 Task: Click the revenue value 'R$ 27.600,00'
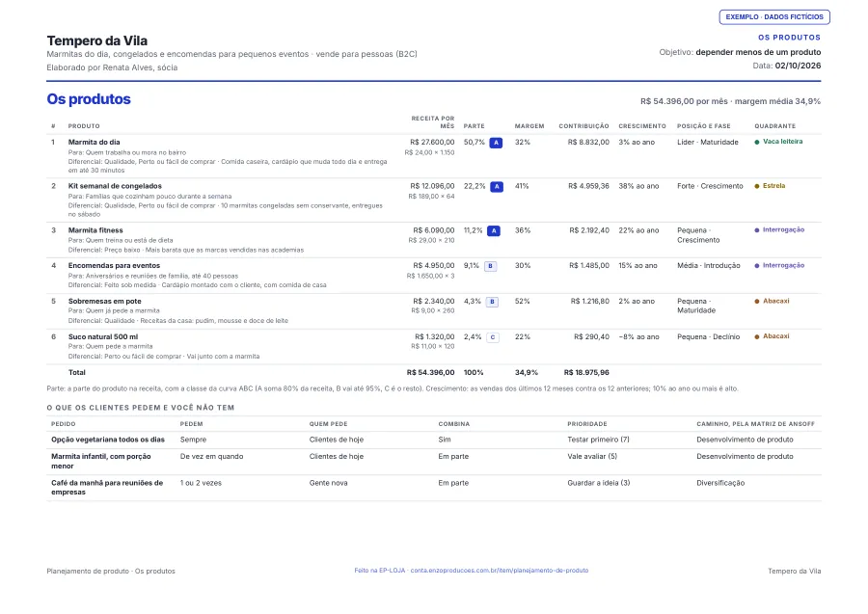[432, 142]
